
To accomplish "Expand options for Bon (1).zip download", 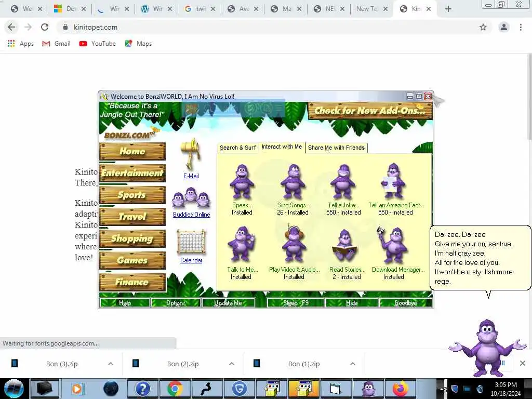I will pyautogui.click(x=353, y=364).
